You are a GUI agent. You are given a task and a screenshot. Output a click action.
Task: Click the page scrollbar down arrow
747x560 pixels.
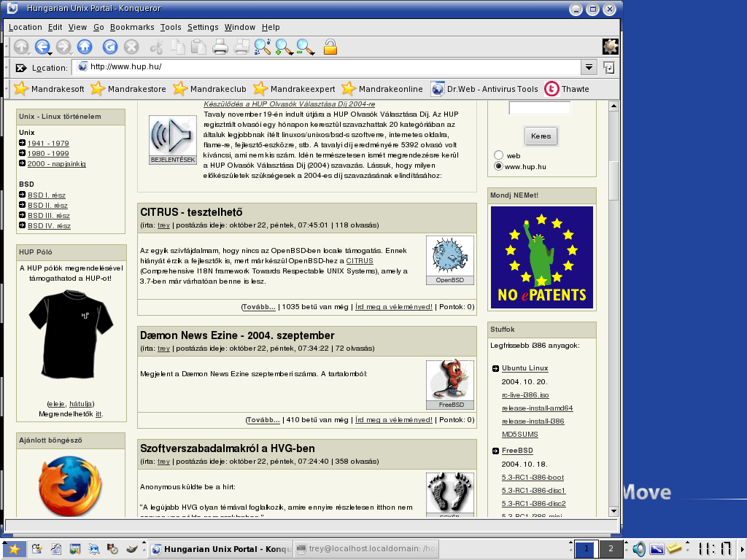(614, 511)
